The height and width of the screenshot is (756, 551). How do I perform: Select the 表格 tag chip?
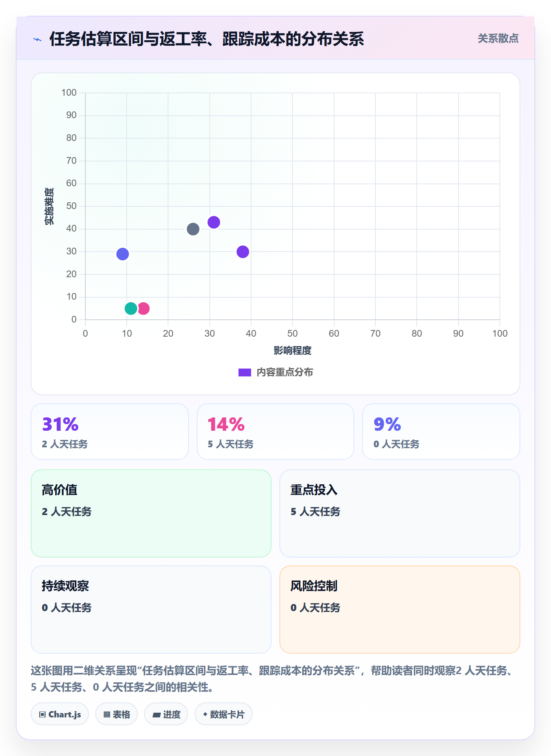tap(116, 714)
